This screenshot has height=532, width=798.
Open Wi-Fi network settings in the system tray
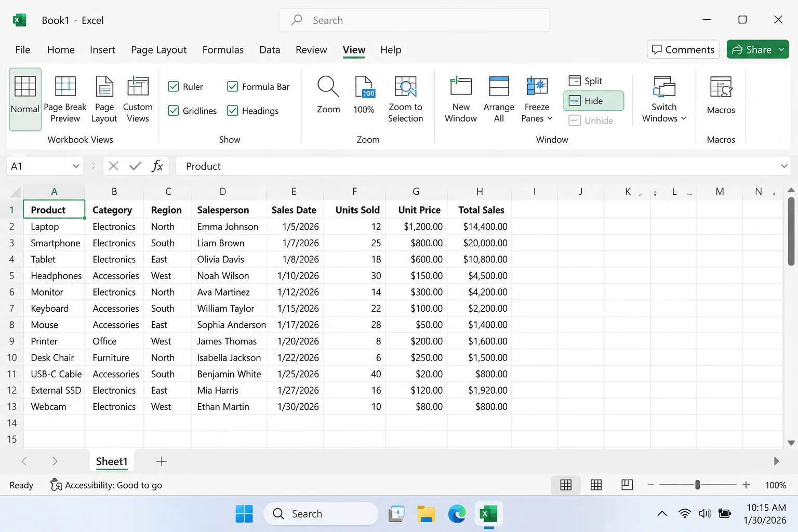(685, 514)
